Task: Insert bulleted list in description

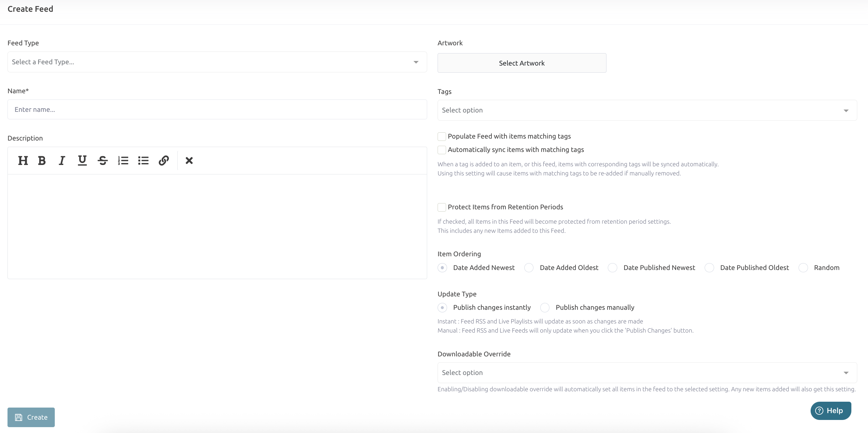Action: 143,161
